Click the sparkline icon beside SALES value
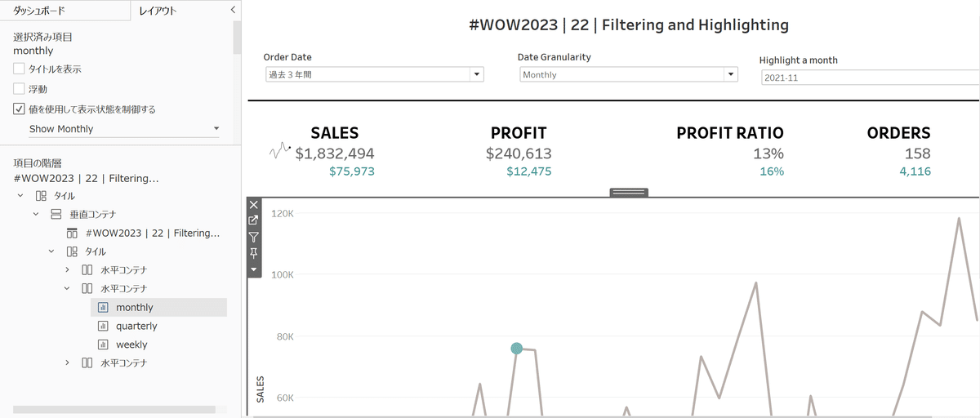980x418 pixels. [279, 151]
